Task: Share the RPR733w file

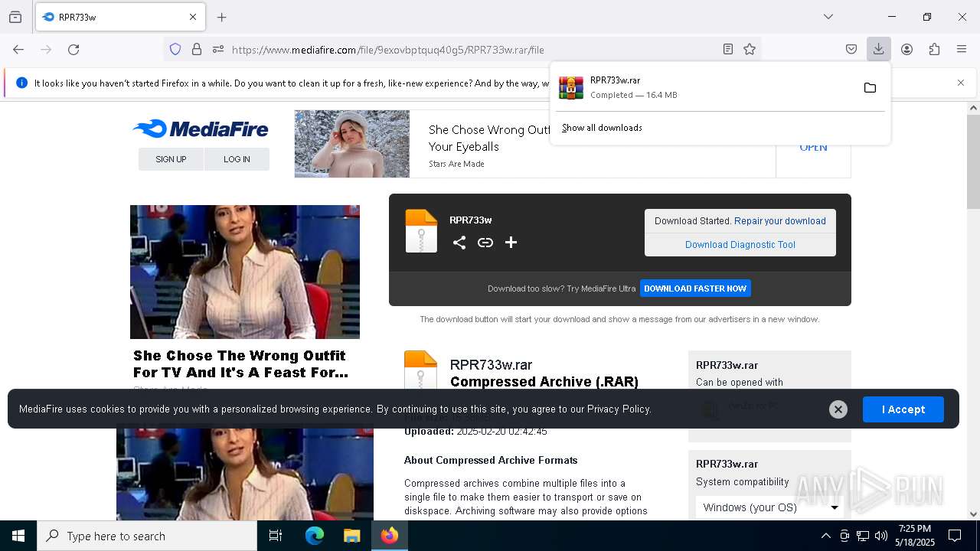Action: 459,243
